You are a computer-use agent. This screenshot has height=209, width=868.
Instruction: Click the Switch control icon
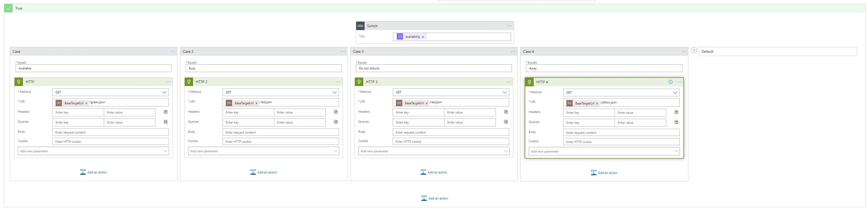click(x=361, y=26)
